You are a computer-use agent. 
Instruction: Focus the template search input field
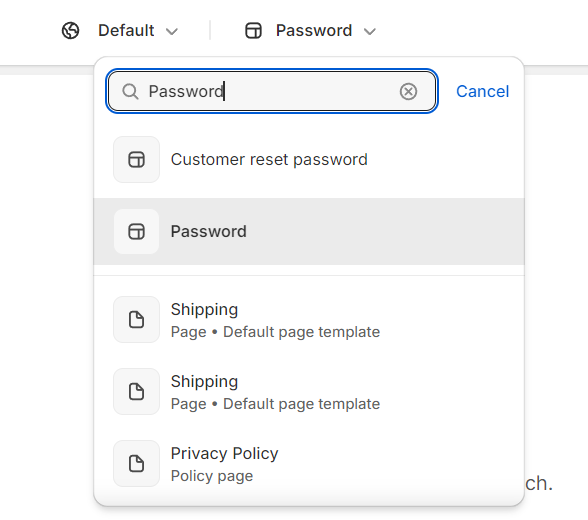(272, 91)
